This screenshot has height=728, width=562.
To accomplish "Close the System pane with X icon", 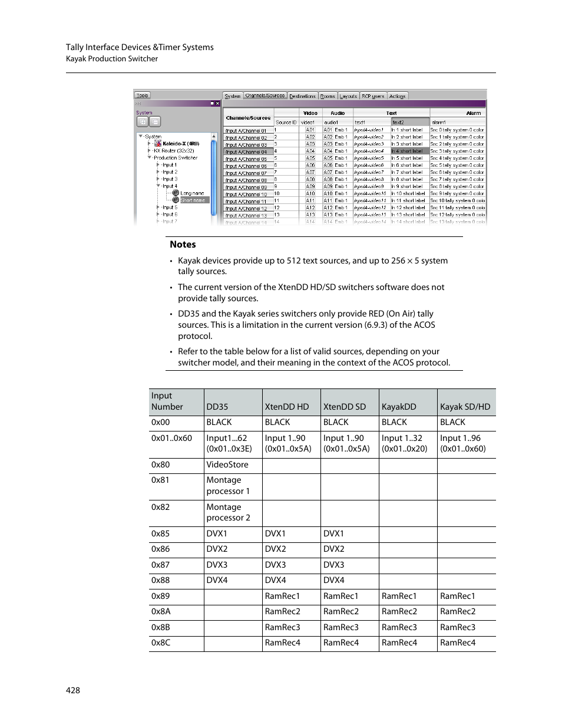I will click(217, 103).
